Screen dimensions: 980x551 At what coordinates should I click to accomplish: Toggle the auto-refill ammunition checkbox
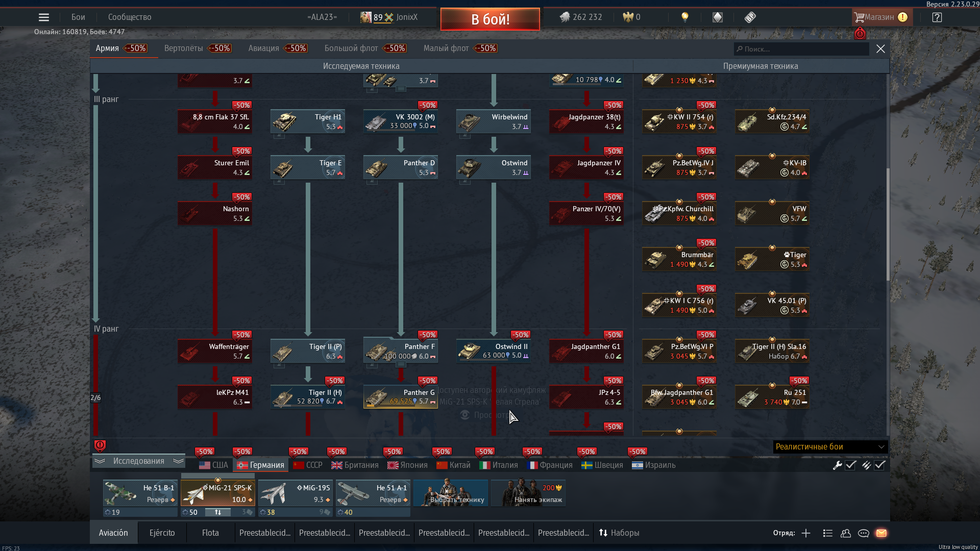879,465
